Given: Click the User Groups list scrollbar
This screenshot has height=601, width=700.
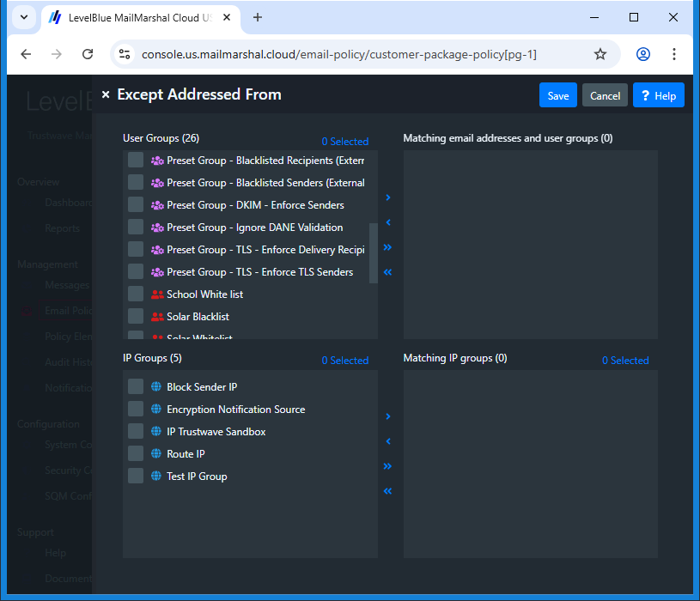Looking at the screenshot, I should (374, 253).
